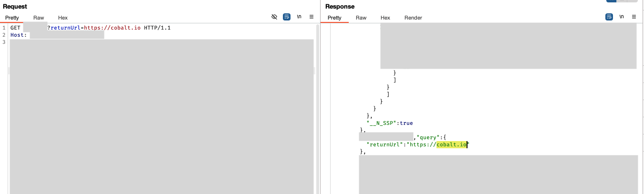Open the Response panel hamburger options menu
The width and height of the screenshot is (644, 194).
pyautogui.click(x=634, y=17)
